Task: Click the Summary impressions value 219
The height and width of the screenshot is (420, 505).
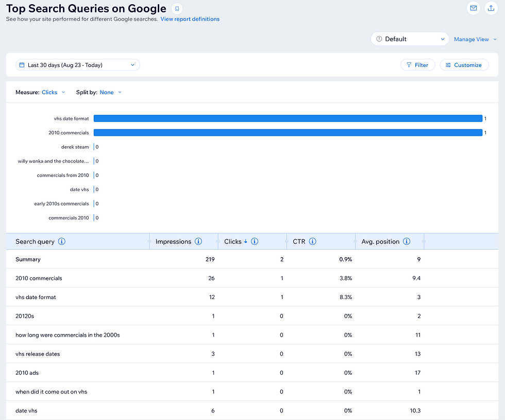Action: click(x=210, y=259)
